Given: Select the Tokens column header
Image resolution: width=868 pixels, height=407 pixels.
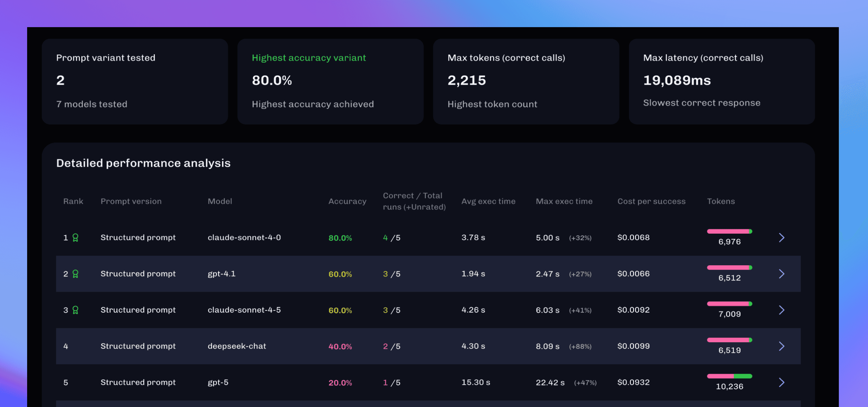Looking at the screenshot, I should [x=721, y=201].
